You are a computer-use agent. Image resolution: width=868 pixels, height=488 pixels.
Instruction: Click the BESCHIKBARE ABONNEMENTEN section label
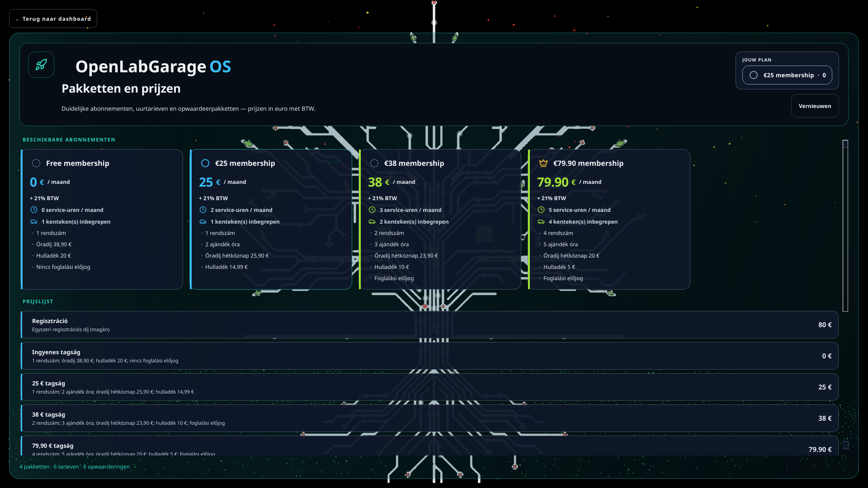(69, 140)
